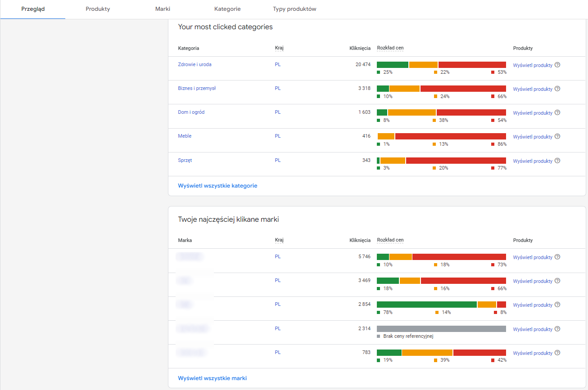Click the red 53% bar segment for Zdrowie i uroda
This screenshot has width=588, height=390.
coord(472,65)
